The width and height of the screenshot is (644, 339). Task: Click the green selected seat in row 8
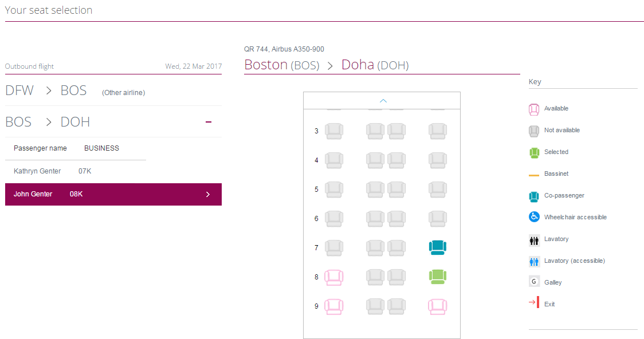pos(437,277)
